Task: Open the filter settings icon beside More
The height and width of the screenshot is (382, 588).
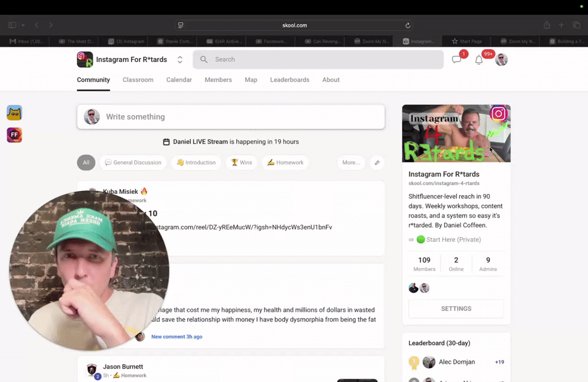Action: pyautogui.click(x=377, y=162)
